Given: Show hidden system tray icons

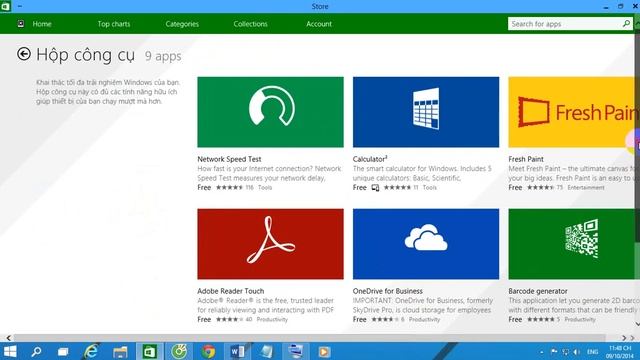Looking at the screenshot, I should point(542,352).
